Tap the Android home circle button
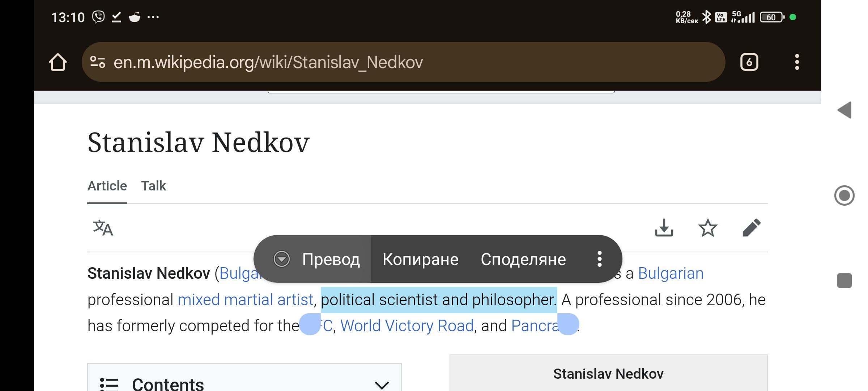868x391 pixels. [844, 195]
